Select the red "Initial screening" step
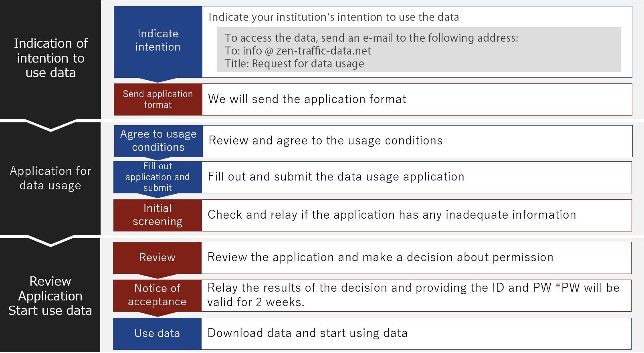The width and height of the screenshot is (644, 353). (x=157, y=215)
